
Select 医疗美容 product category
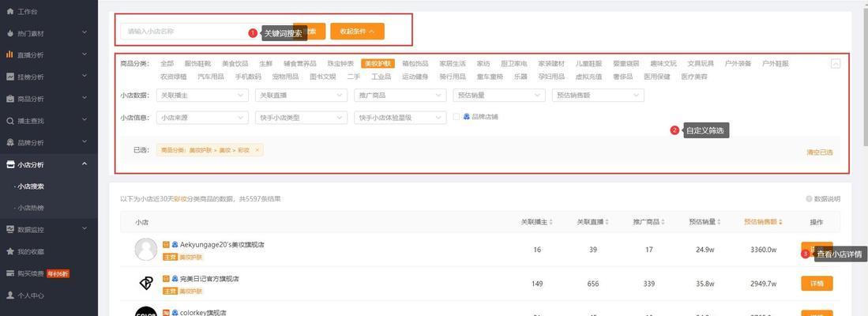coord(694,77)
